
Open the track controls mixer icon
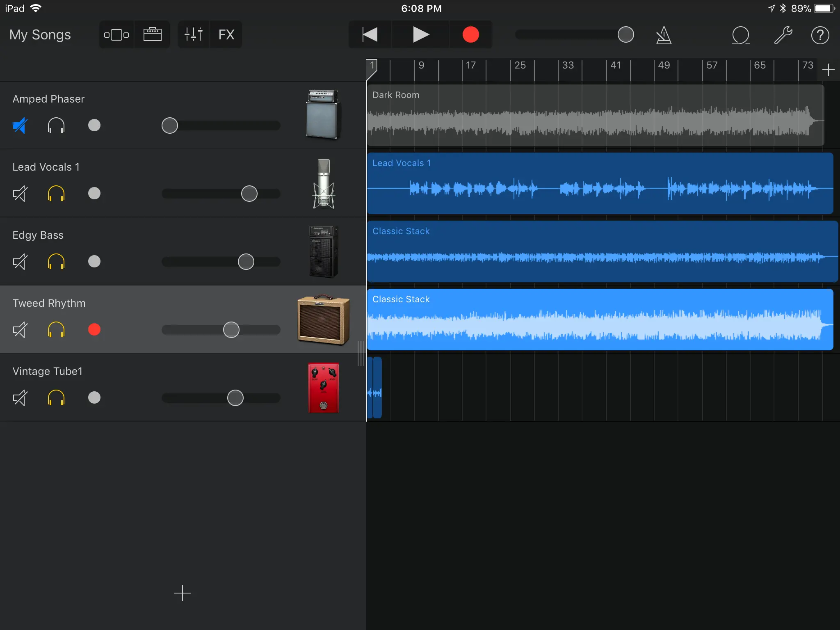point(193,34)
